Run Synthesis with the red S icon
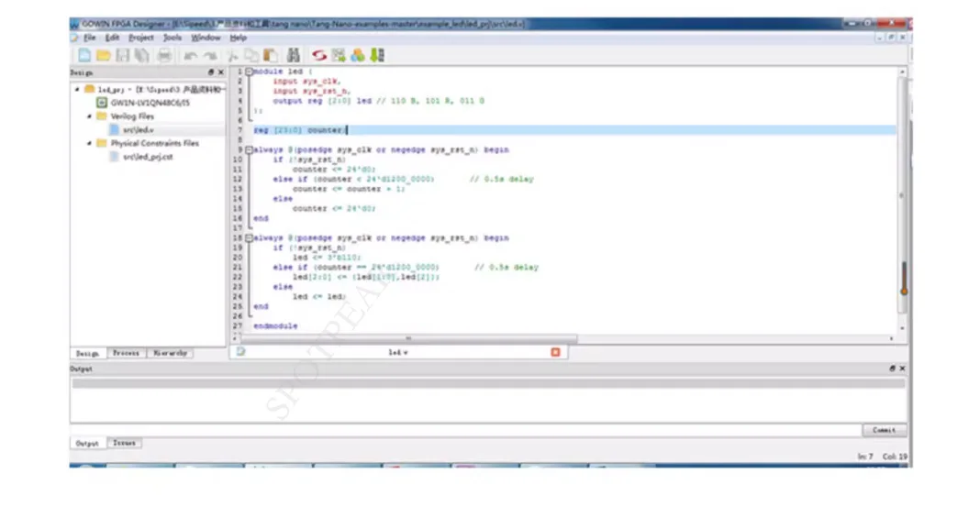 click(319, 56)
